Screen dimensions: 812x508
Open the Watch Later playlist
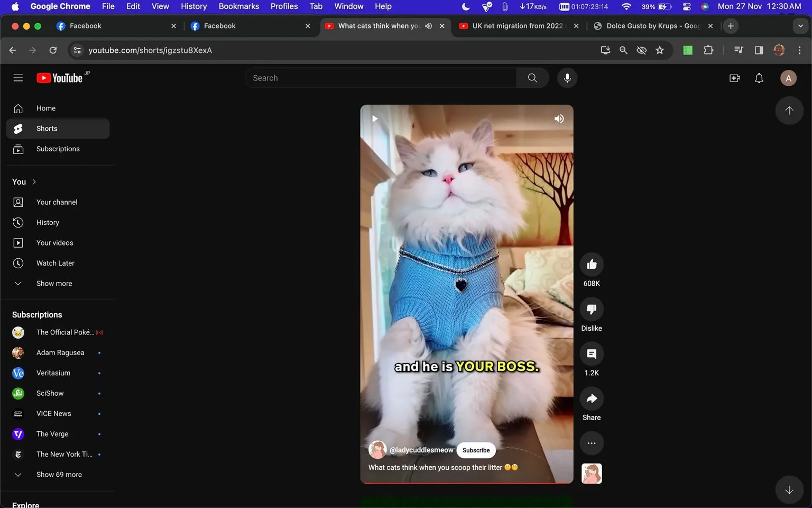pos(55,263)
